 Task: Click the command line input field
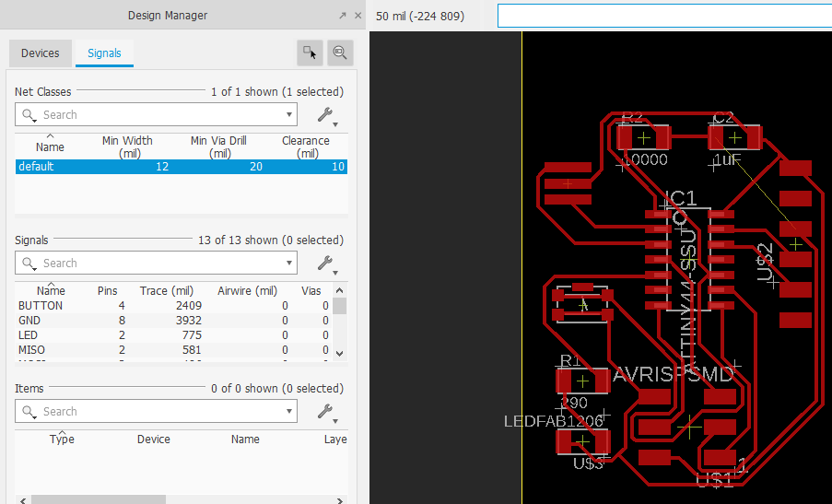(x=664, y=16)
